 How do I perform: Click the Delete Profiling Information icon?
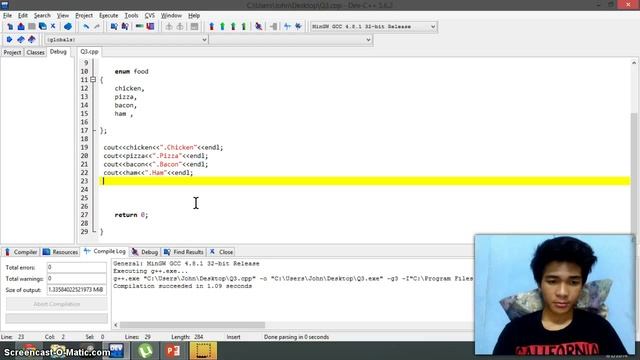click(298, 27)
